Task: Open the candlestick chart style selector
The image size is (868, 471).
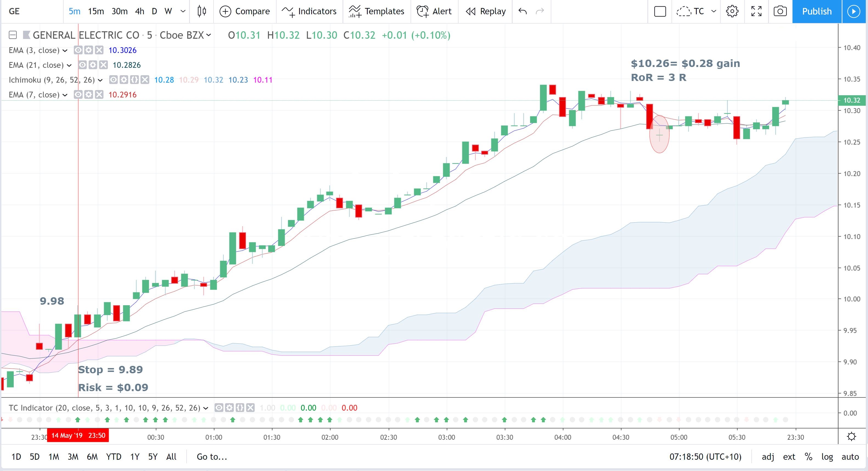Action: [x=201, y=11]
